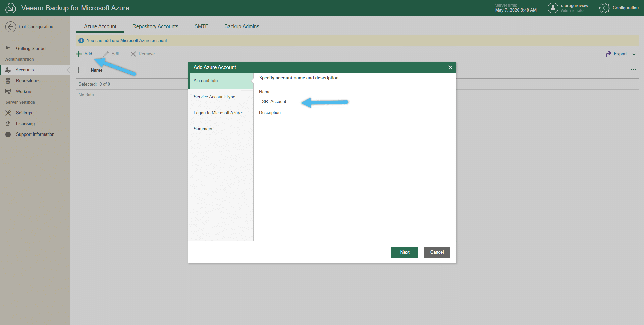Click the Remove X icon
The image size is (644, 325).
point(133,54)
